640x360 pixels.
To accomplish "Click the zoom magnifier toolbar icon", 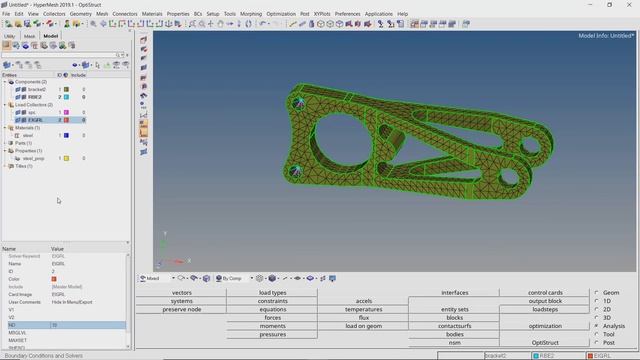I will [x=93, y=24].
